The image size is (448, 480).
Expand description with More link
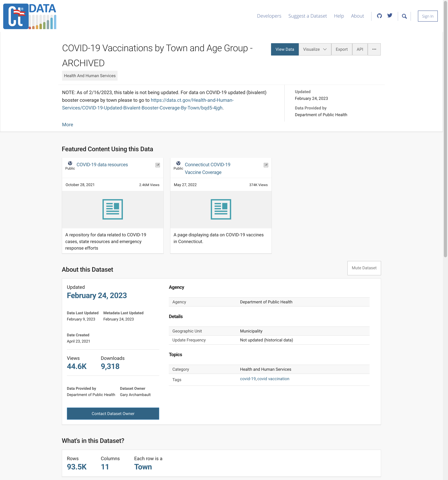click(x=67, y=125)
